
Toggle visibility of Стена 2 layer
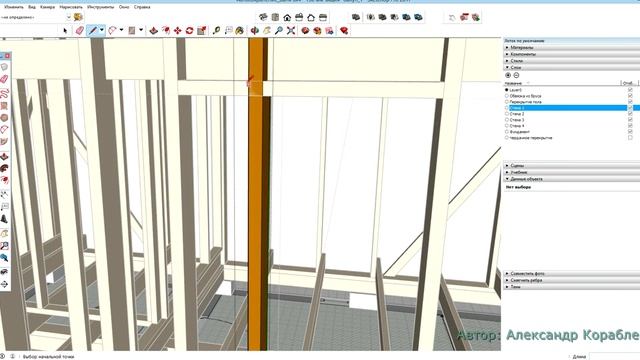(630, 114)
